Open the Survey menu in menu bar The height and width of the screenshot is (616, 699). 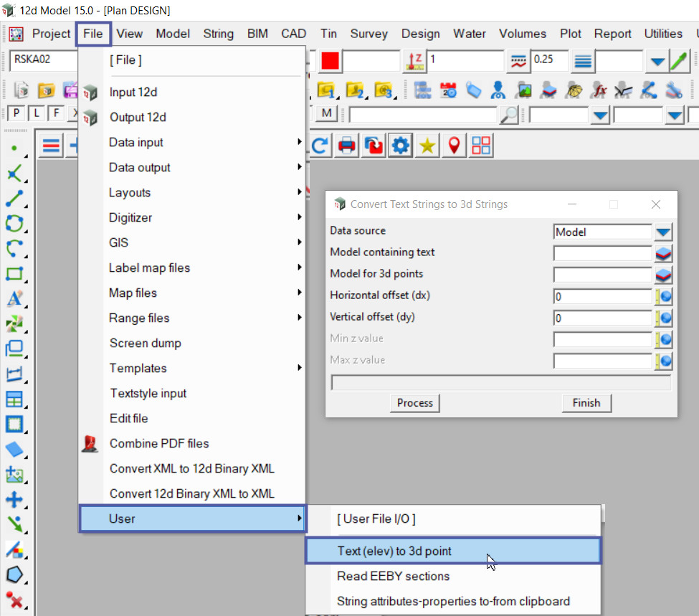click(368, 34)
